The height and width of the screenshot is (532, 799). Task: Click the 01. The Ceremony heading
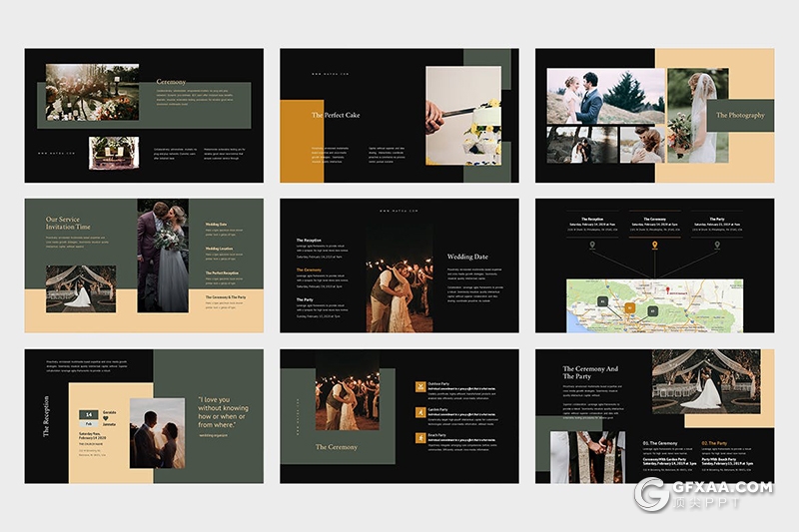[660, 442]
